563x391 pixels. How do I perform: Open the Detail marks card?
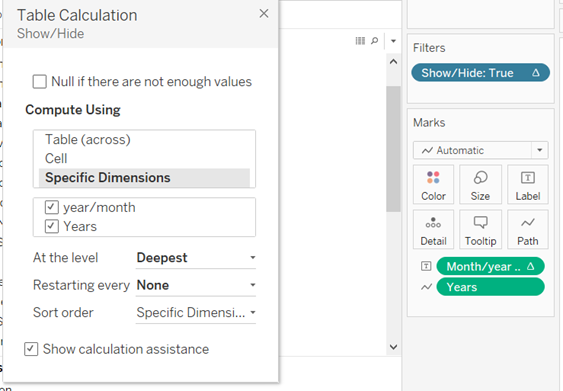pos(433,230)
